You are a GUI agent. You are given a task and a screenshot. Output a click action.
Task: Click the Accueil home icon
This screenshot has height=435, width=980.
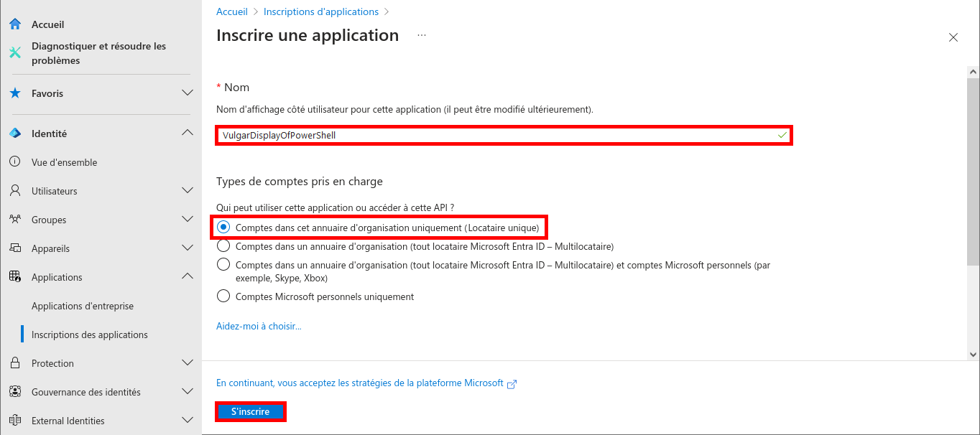point(15,24)
